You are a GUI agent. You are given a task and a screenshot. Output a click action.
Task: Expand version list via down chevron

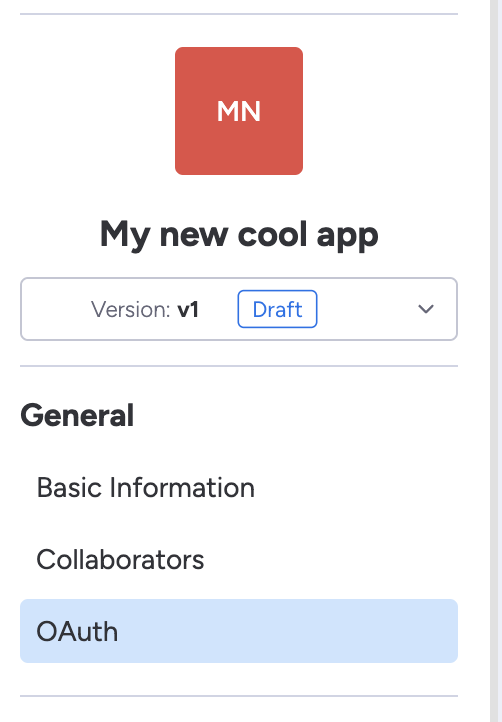pos(426,309)
